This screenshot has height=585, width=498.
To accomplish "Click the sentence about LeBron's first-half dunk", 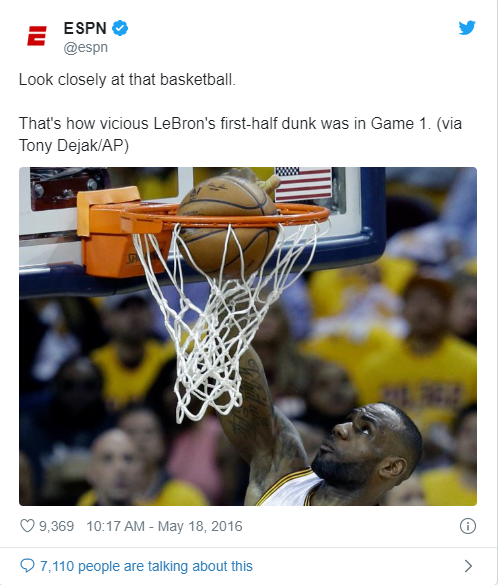I will coord(240,123).
